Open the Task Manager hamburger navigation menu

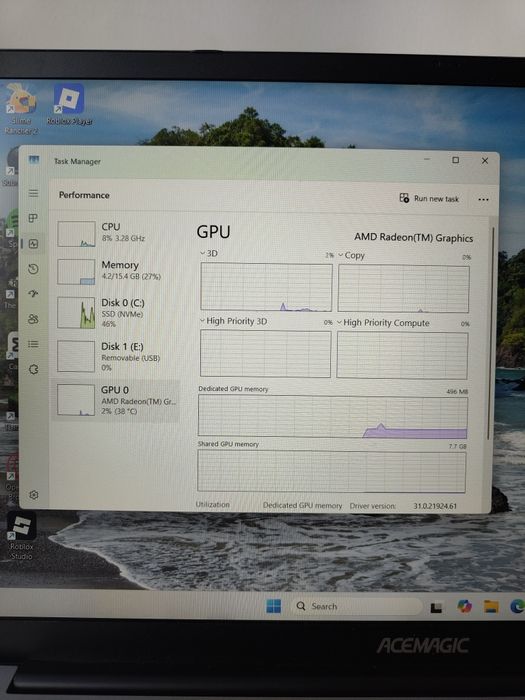(33, 193)
